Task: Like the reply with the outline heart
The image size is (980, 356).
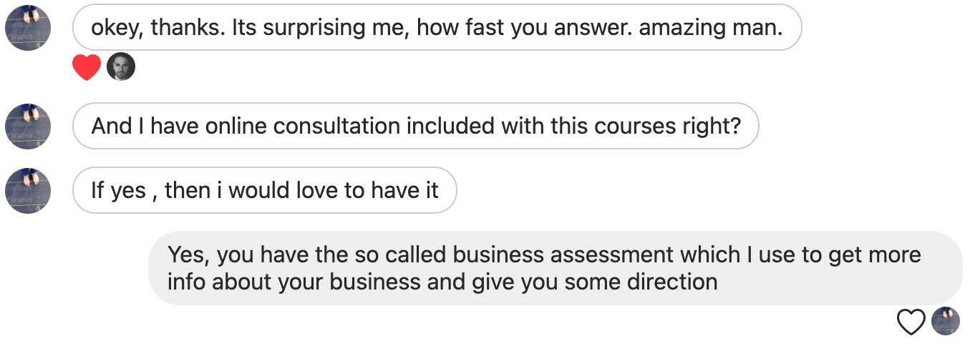Action: 911,322
